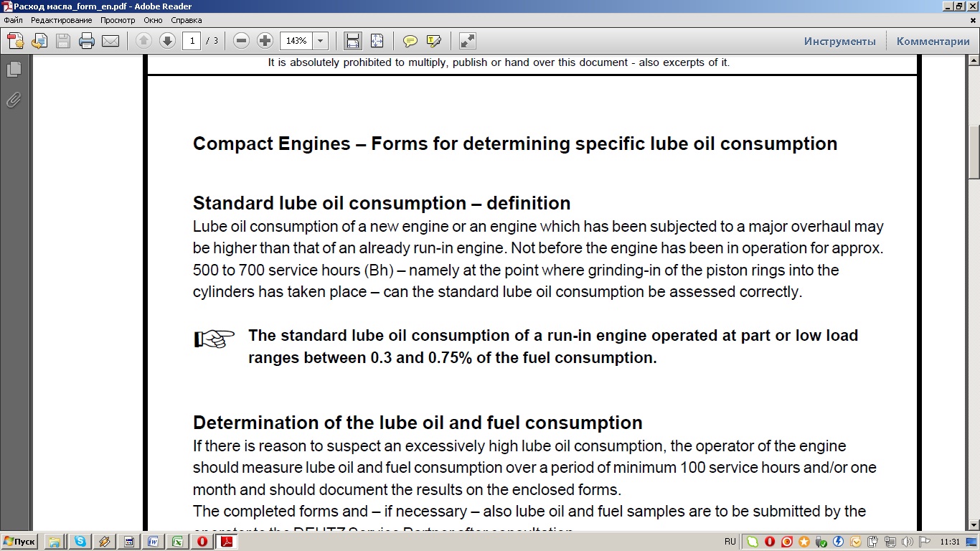Switch to read mode with the expand arrows icon

tap(467, 41)
